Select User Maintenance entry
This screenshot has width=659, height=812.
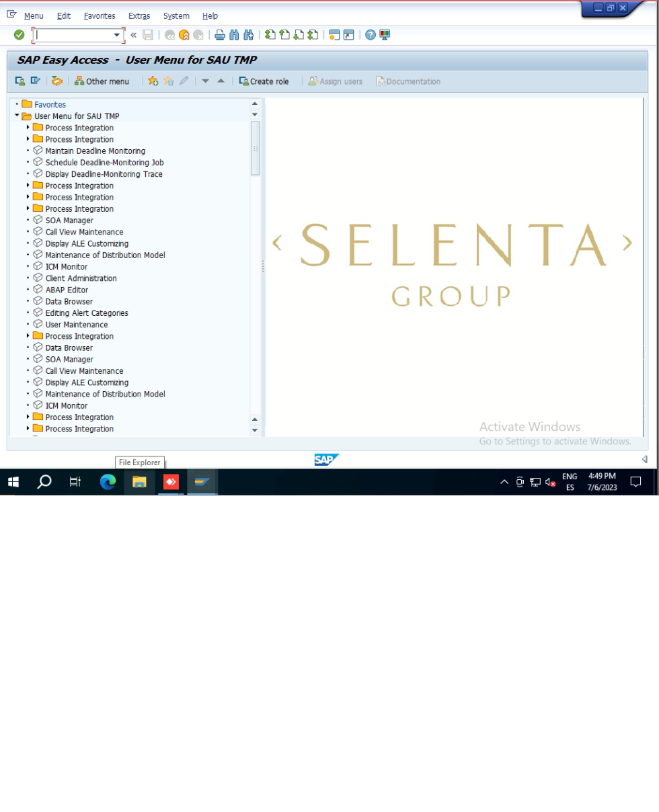click(x=76, y=324)
